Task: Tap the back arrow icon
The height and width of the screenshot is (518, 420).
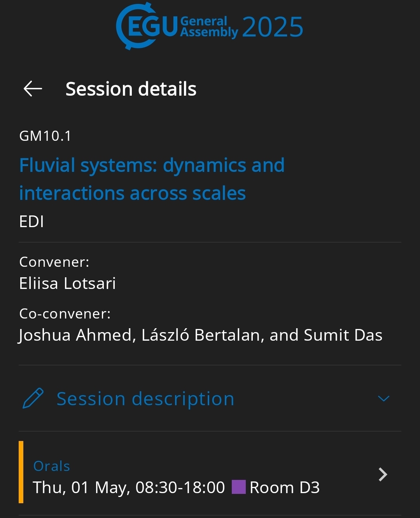Action: click(x=33, y=89)
